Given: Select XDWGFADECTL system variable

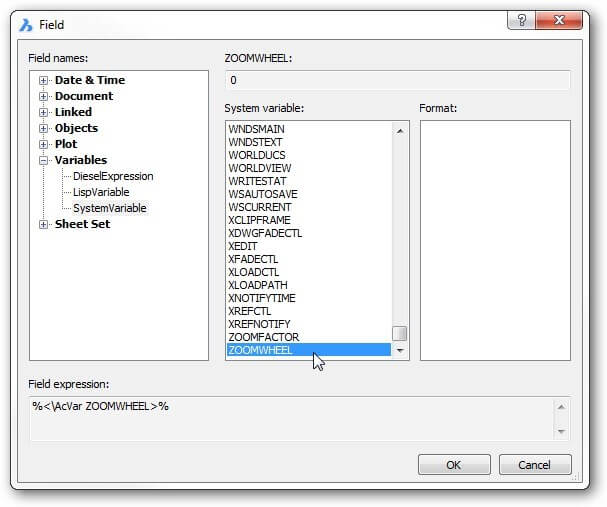Looking at the screenshot, I should (x=309, y=233).
